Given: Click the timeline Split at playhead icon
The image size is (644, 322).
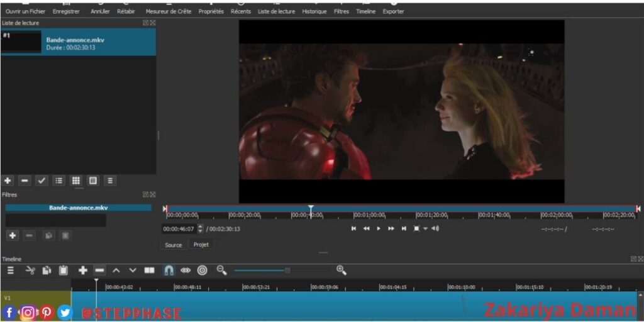Looking at the screenshot, I should [x=149, y=270].
